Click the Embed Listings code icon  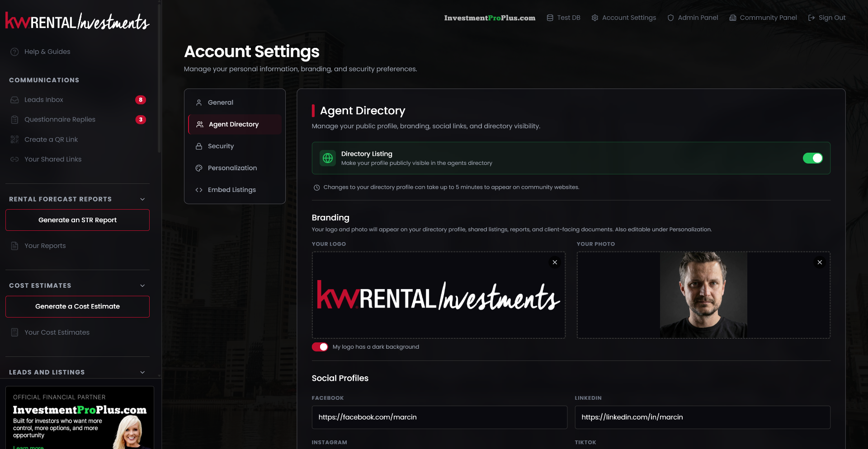pos(199,190)
